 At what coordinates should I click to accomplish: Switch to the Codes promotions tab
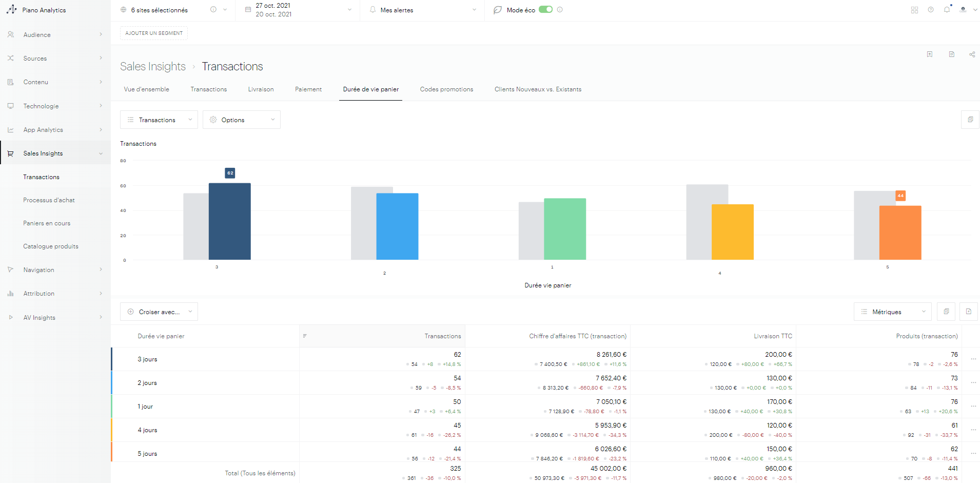point(446,89)
